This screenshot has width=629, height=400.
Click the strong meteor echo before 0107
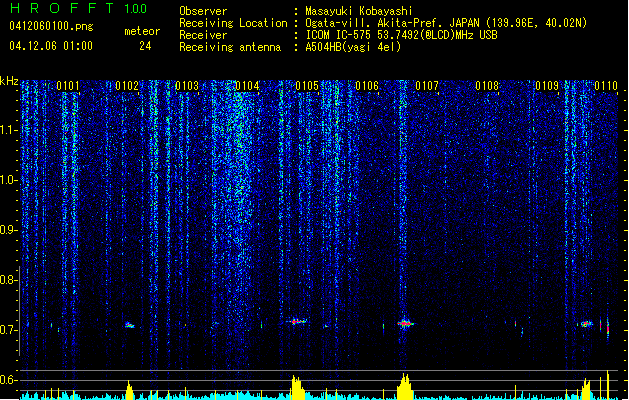tap(405, 323)
